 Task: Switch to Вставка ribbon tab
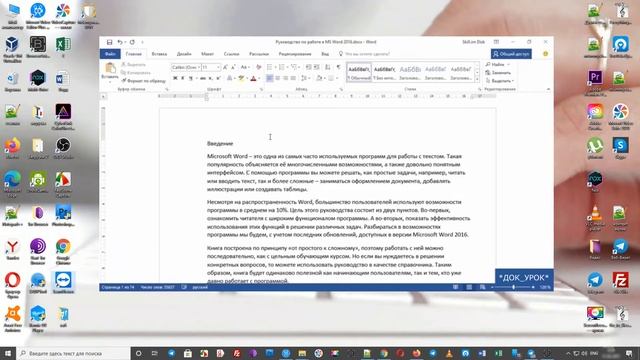pyautogui.click(x=159, y=54)
